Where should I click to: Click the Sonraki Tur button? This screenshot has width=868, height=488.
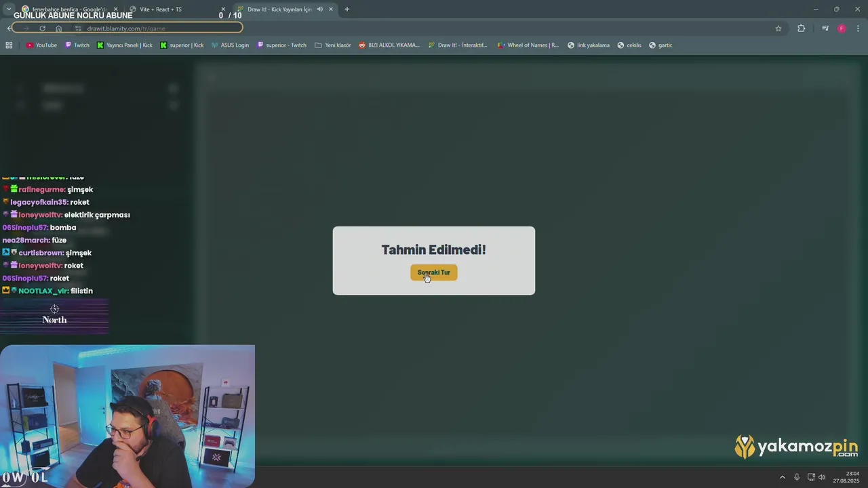433,272
